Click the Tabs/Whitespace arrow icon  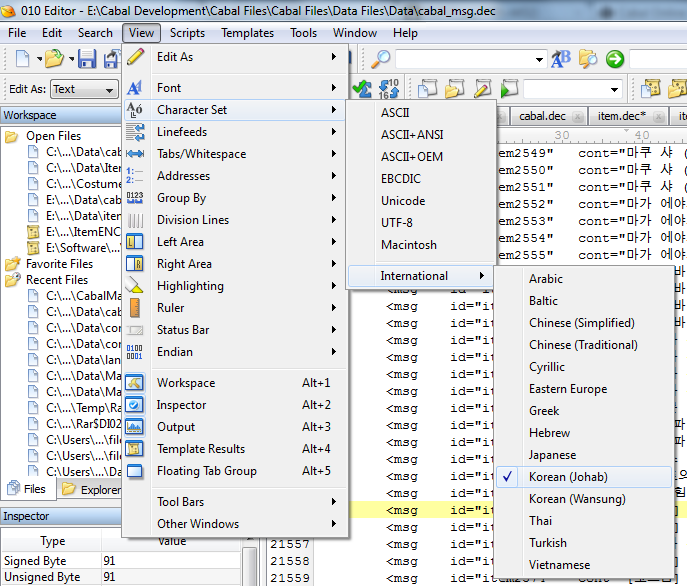click(x=135, y=154)
